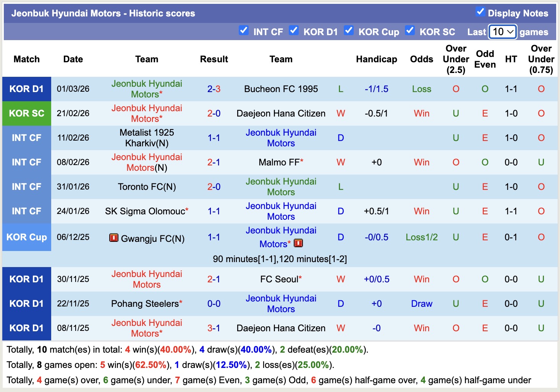Click the Handicap column header
Viewport: 560px width, 392px height.
pos(377,59)
